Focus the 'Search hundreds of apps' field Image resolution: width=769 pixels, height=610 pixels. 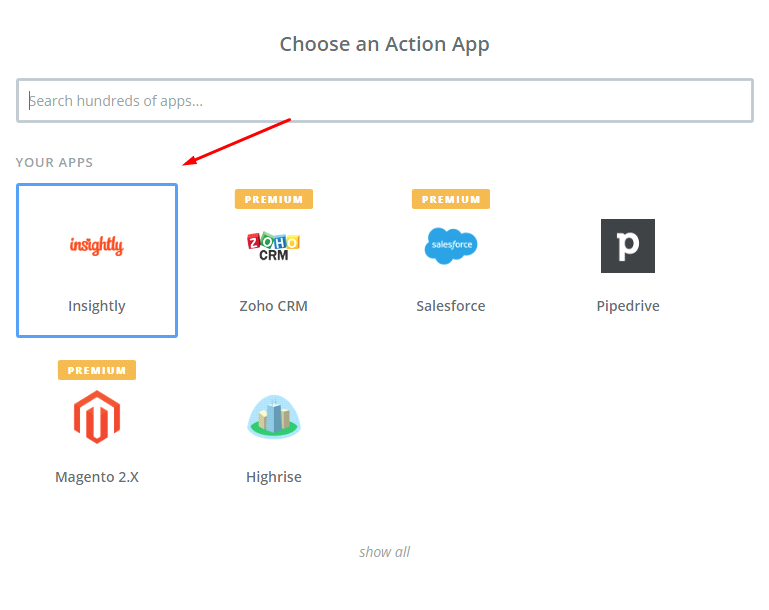click(x=384, y=101)
